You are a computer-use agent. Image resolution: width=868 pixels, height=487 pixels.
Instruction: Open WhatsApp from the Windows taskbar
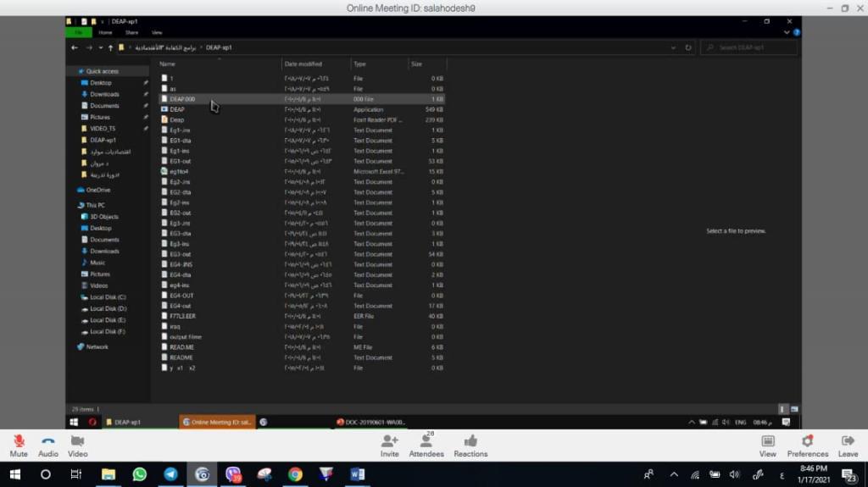tap(140, 474)
